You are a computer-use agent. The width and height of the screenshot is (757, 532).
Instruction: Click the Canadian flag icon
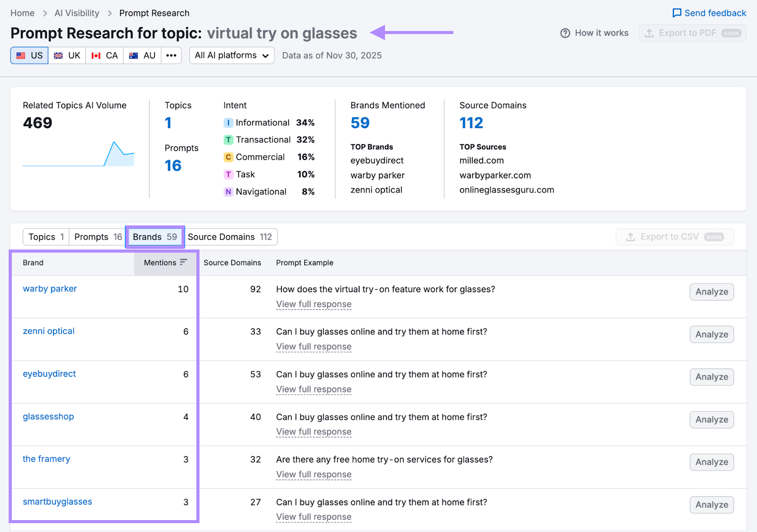pos(96,55)
